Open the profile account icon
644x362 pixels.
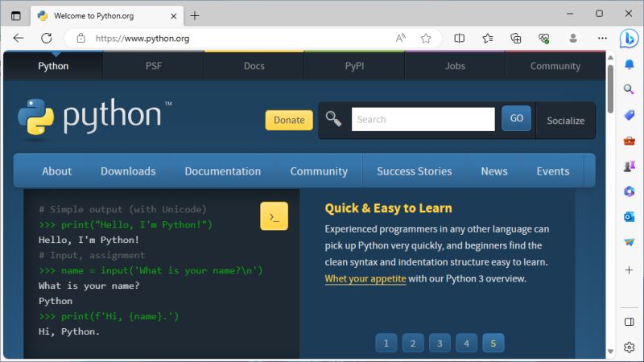pyautogui.click(x=573, y=39)
